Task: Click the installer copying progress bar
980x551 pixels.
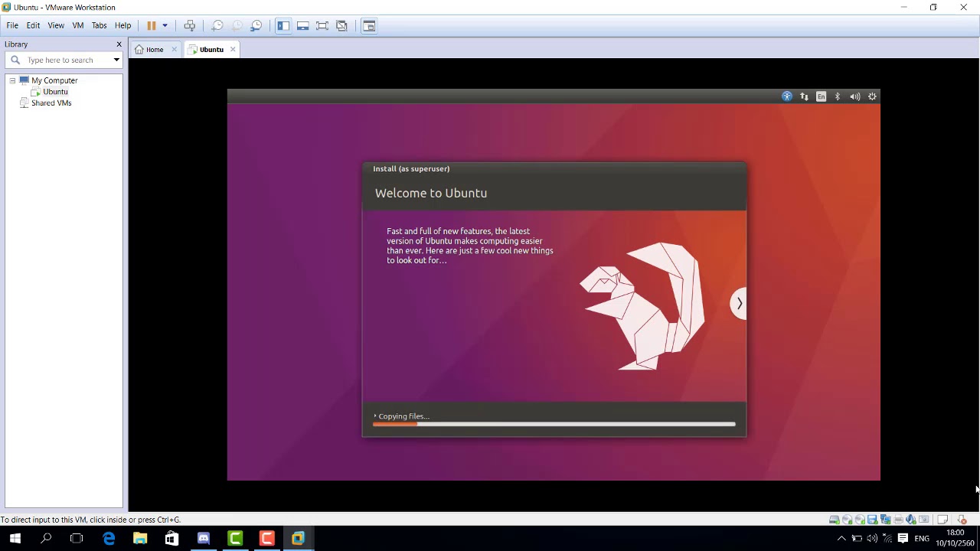Action: click(x=554, y=425)
